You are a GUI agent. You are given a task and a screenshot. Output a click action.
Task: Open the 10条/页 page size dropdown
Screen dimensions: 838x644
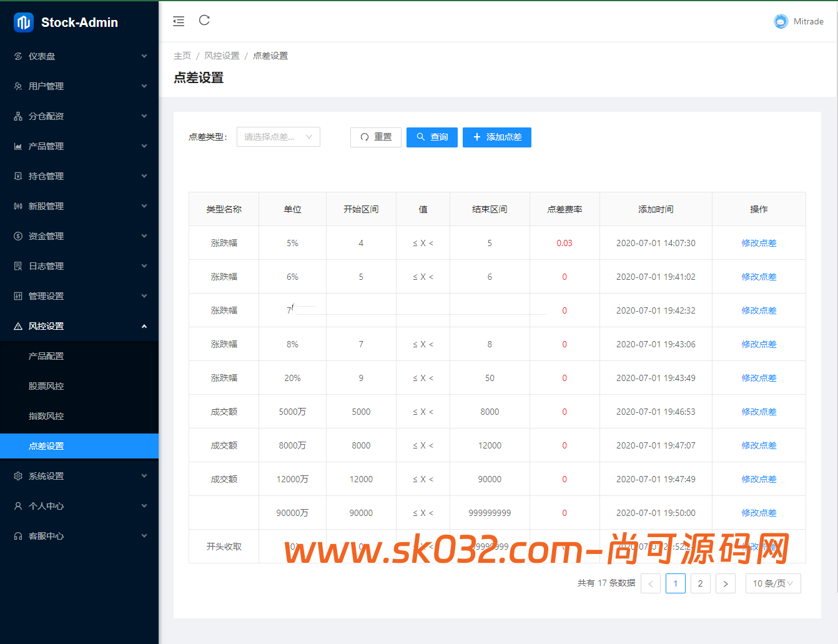point(773,583)
